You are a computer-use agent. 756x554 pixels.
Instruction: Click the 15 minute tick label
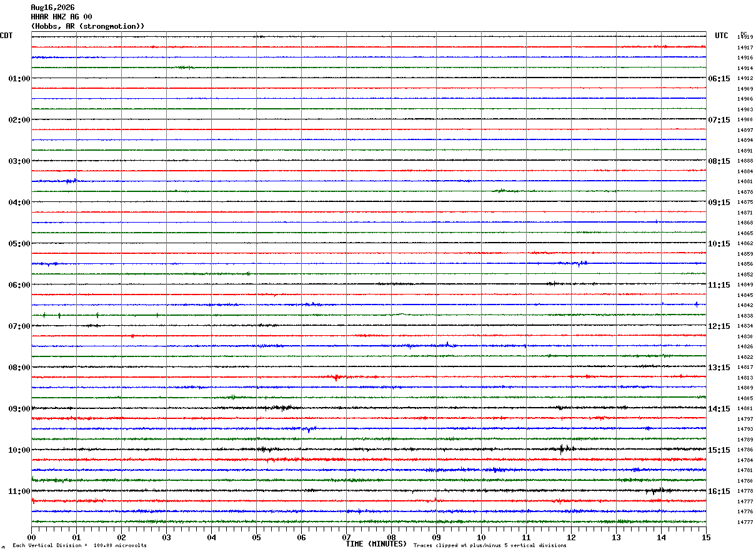[706, 537]
